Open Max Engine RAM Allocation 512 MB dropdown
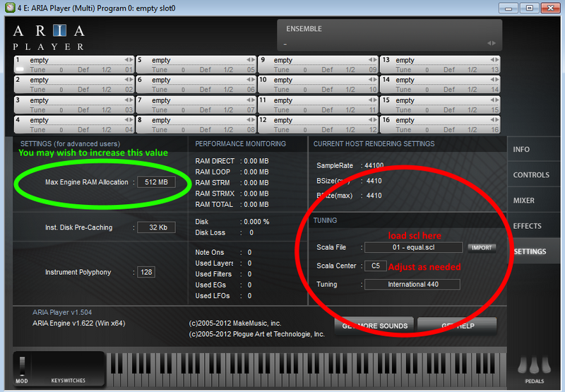565x392 pixels. coord(156,182)
